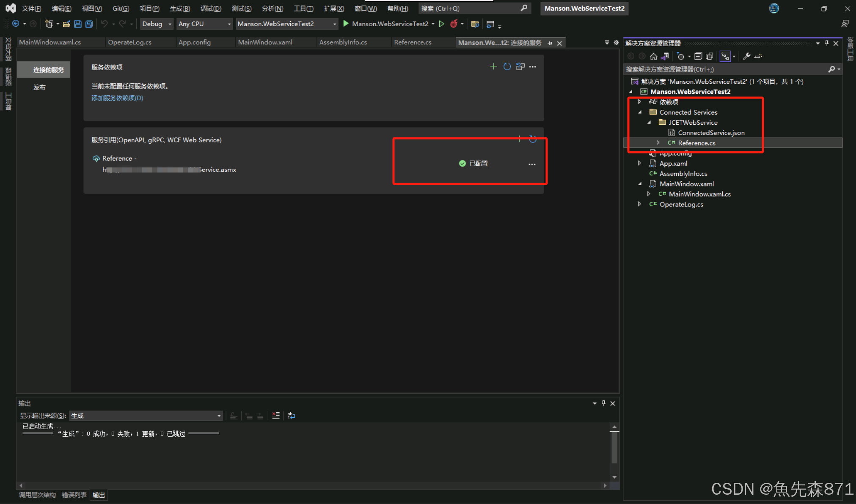
Task: Click Start Without Debugging outline arrow
Action: pos(442,24)
